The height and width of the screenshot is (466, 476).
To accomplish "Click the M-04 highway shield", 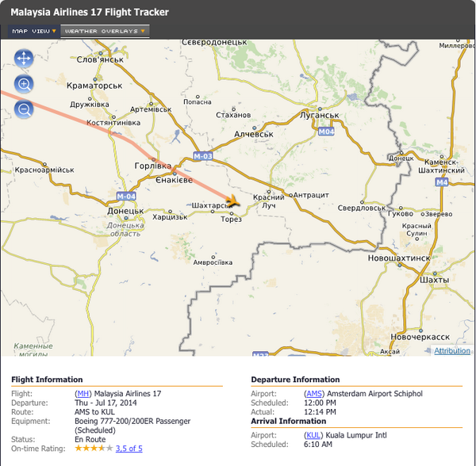I will [x=126, y=197].
